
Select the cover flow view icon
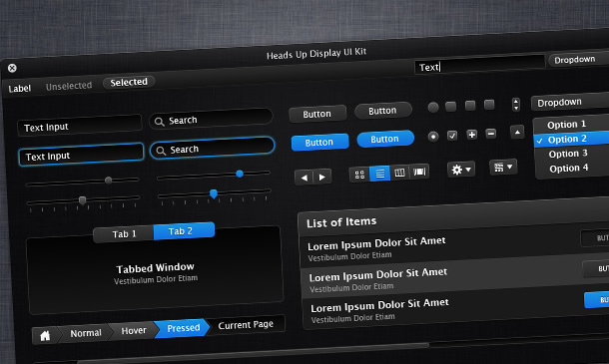[419, 172]
